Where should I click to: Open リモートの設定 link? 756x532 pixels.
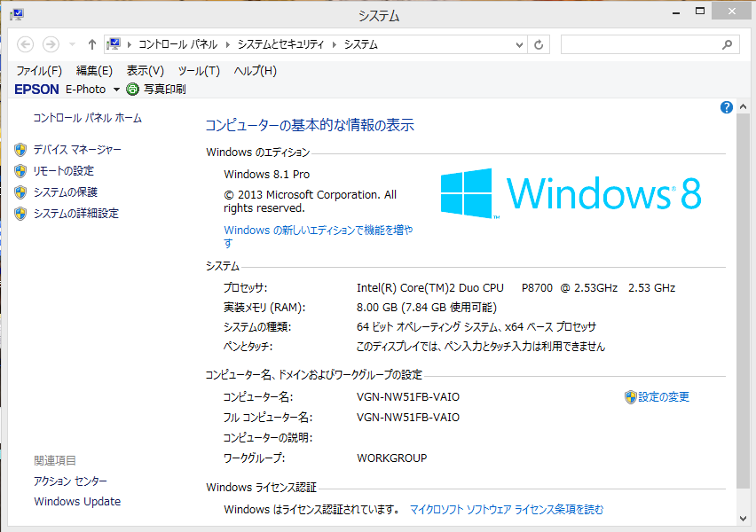[64, 171]
